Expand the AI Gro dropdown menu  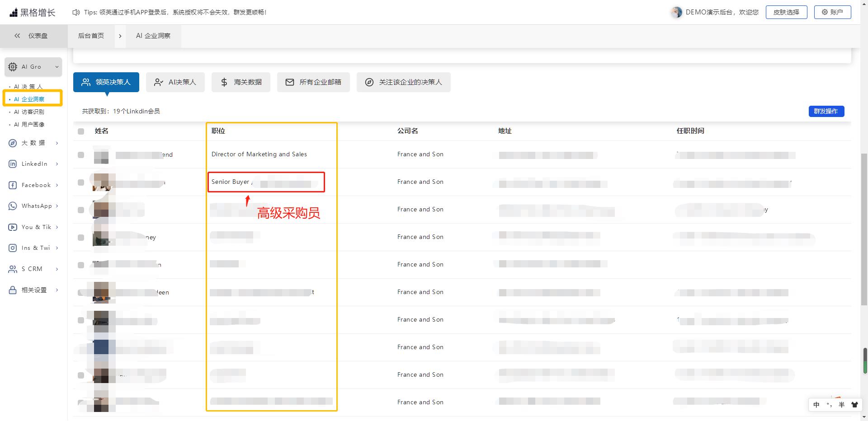click(x=57, y=67)
